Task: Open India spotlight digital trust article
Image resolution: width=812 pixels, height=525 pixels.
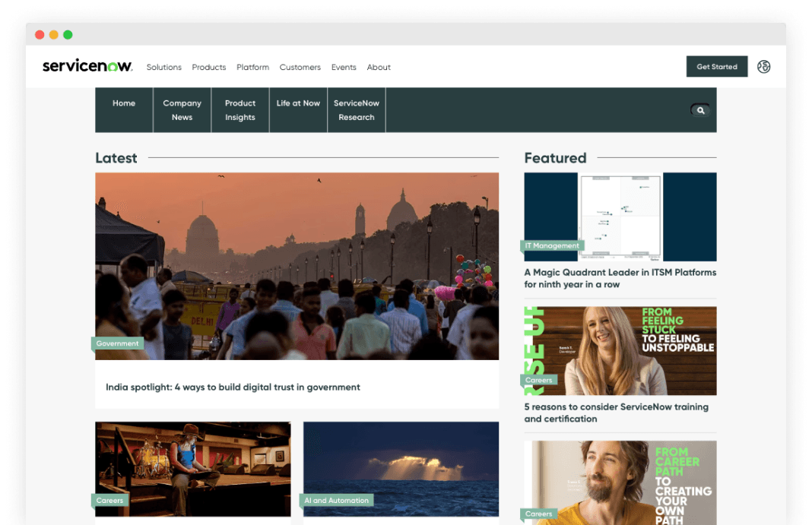Action: coord(233,387)
